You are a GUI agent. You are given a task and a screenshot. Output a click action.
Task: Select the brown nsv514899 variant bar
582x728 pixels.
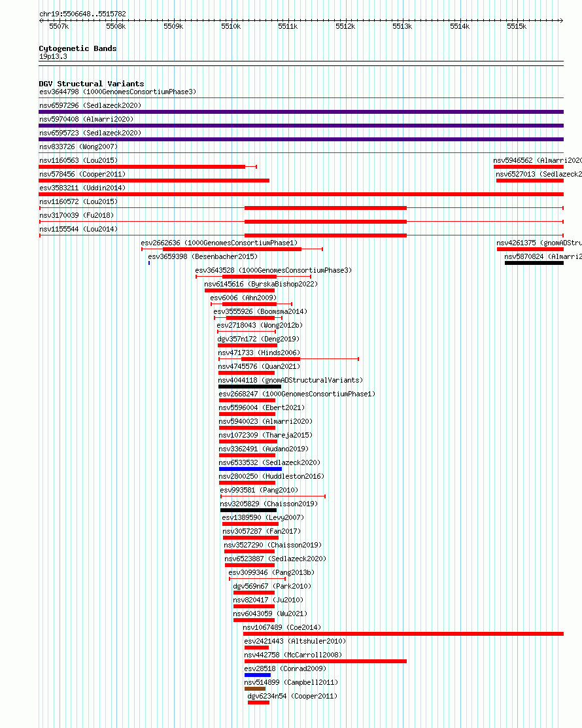pyautogui.click(x=255, y=689)
